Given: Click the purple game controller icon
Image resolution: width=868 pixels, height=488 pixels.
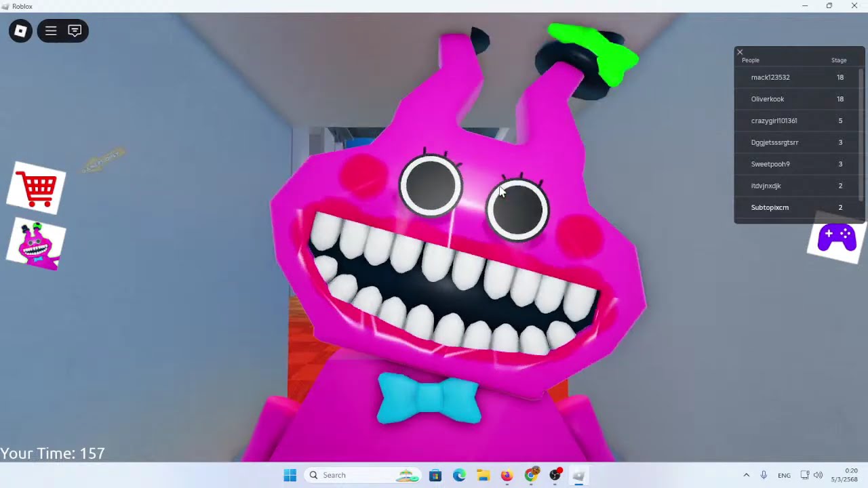Looking at the screenshot, I should (837, 239).
